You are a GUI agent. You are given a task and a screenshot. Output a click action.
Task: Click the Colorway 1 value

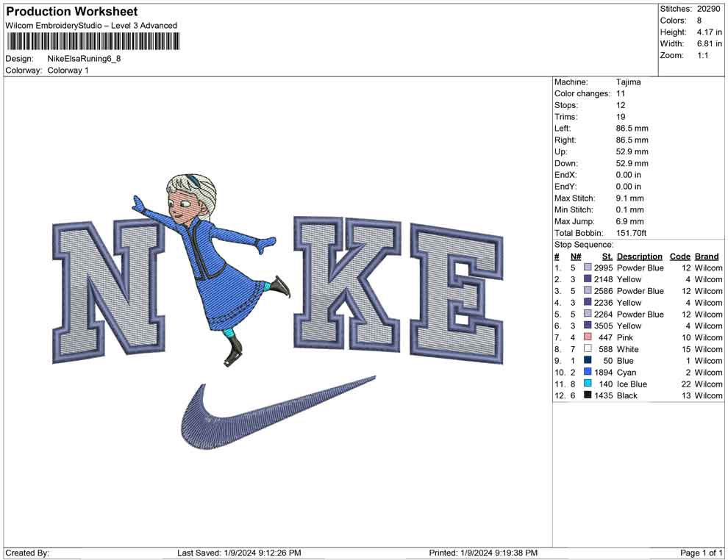(x=68, y=71)
